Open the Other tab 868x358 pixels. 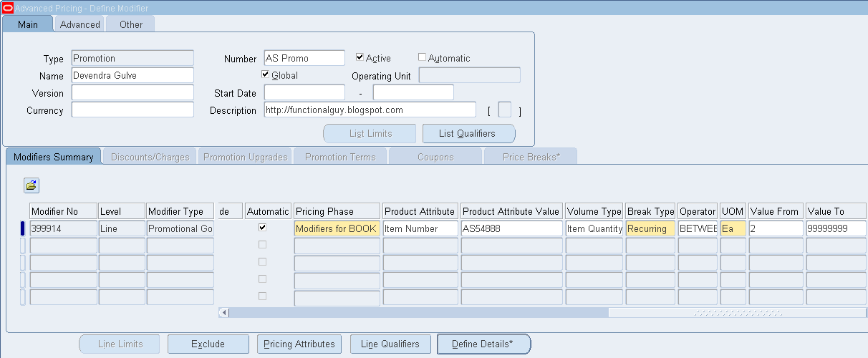[131, 24]
